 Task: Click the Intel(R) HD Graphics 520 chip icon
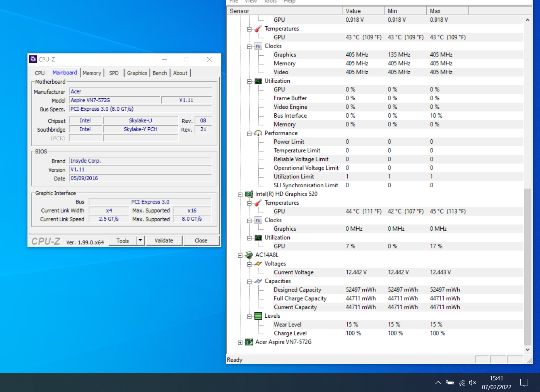point(249,194)
